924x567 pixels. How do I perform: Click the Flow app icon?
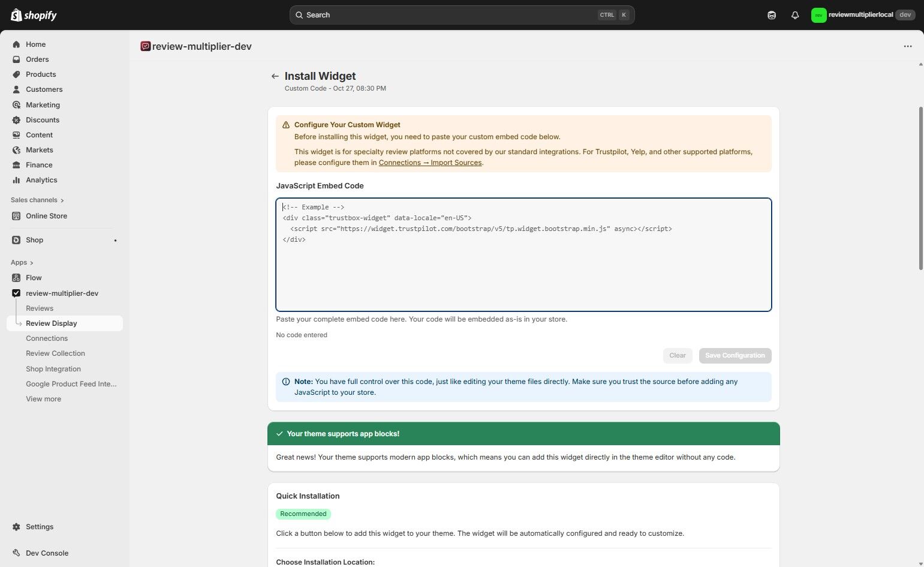pyautogui.click(x=16, y=278)
